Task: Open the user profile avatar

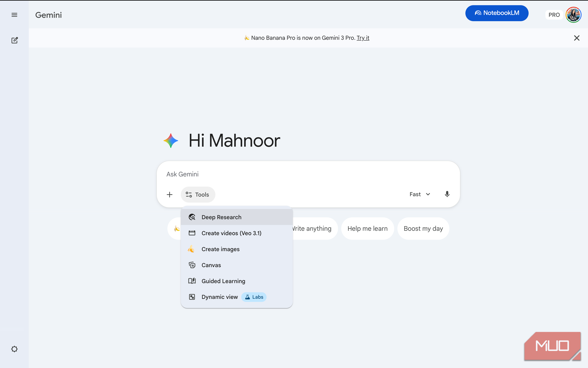Action: click(x=573, y=15)
